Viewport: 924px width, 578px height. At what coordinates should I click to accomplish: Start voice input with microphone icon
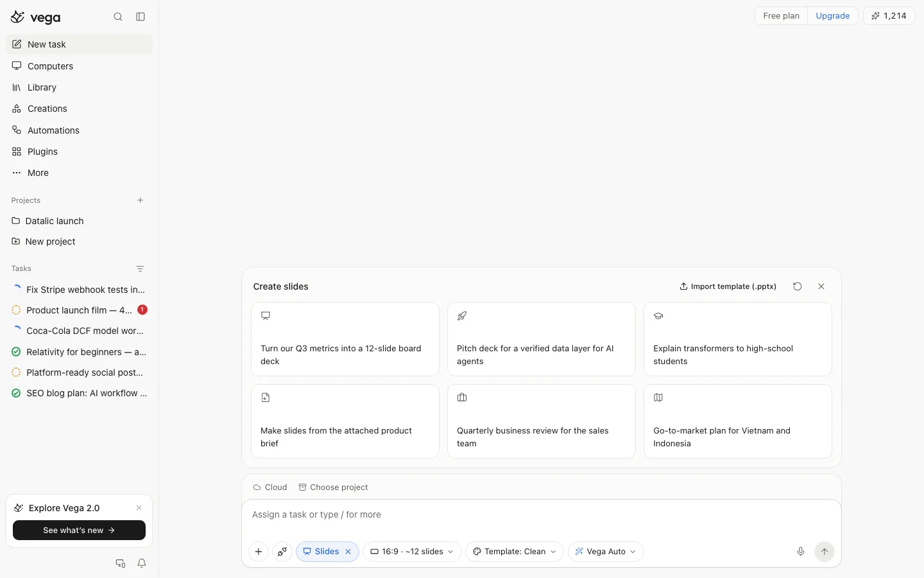[x=801, y=552]
